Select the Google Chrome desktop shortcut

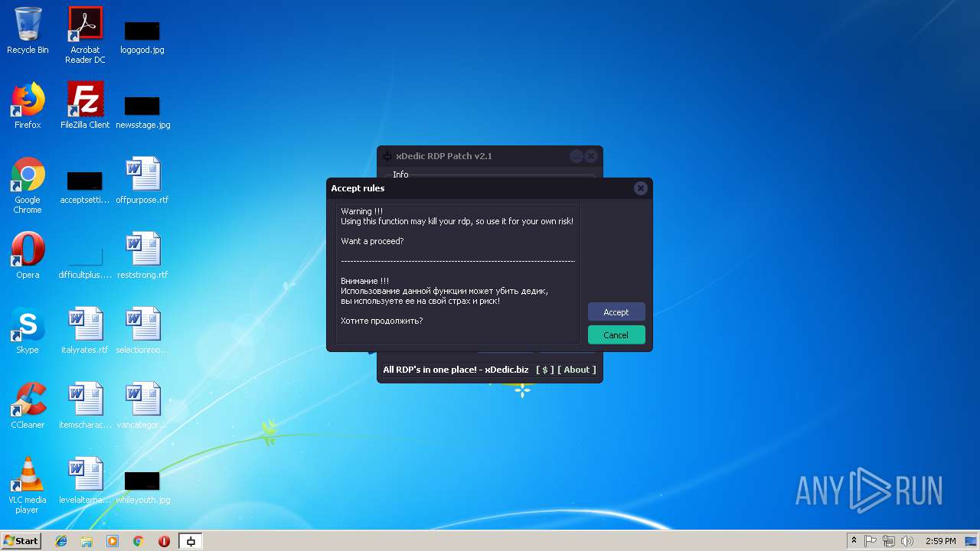tap(28, 186)
